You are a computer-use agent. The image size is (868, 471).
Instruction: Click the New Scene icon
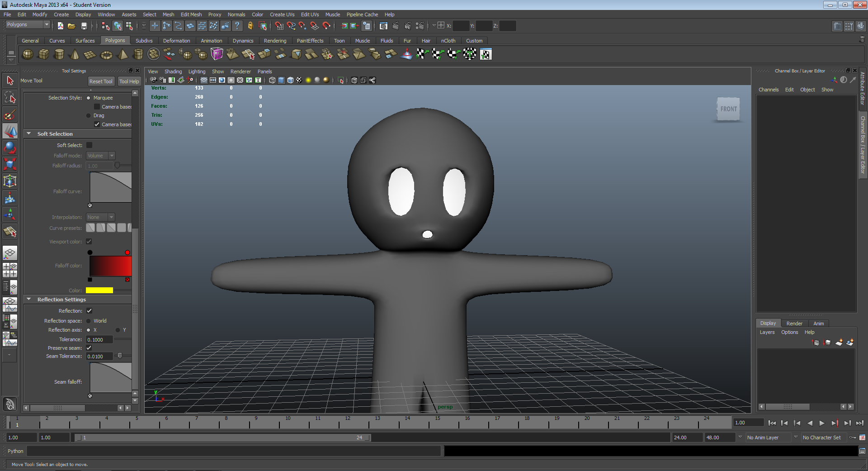(60, 26)
